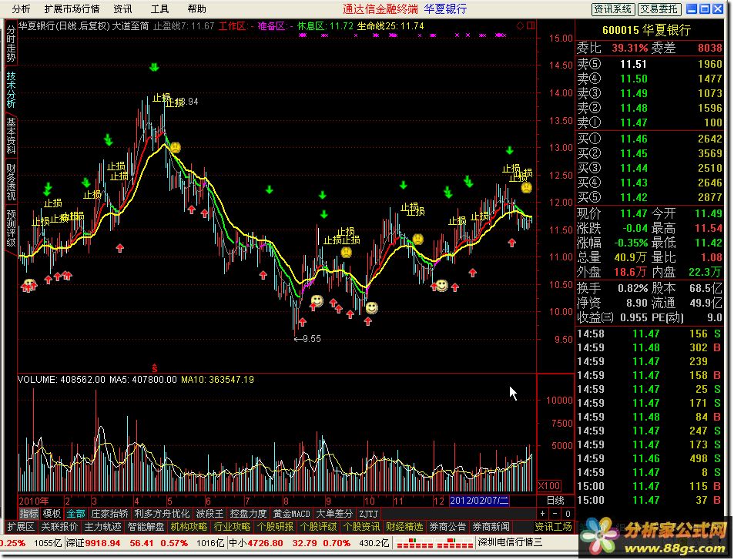Switch to 分时走势 side tab
The height and width of the screenshot is (560, 734).
pos(11,44)
